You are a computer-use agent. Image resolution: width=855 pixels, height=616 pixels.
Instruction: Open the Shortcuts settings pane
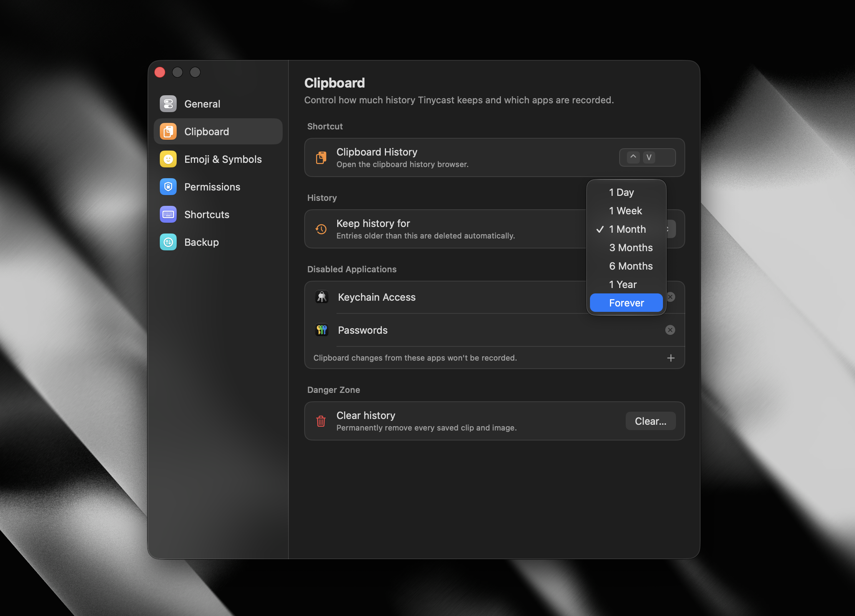point(218,214)
